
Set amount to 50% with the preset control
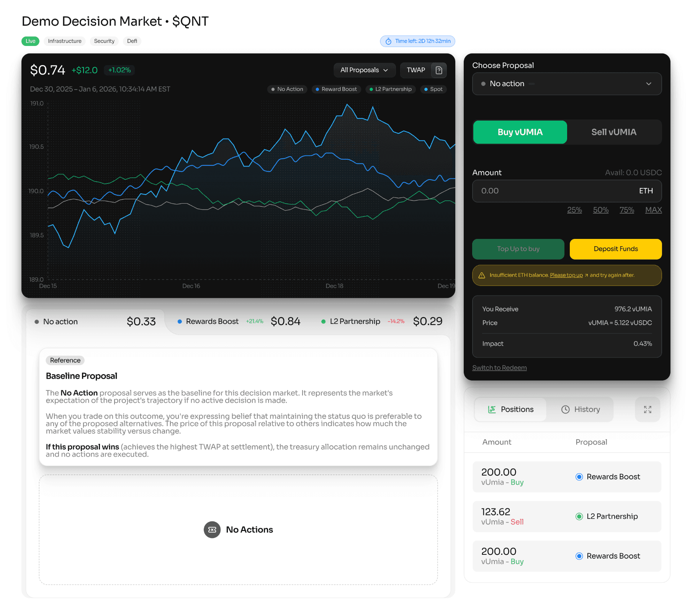[600, 210]
